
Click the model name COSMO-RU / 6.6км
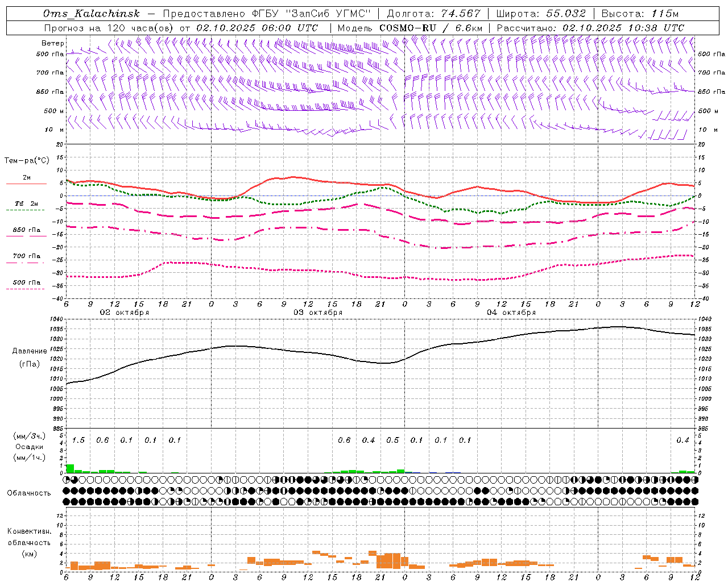tap(431, 28)
